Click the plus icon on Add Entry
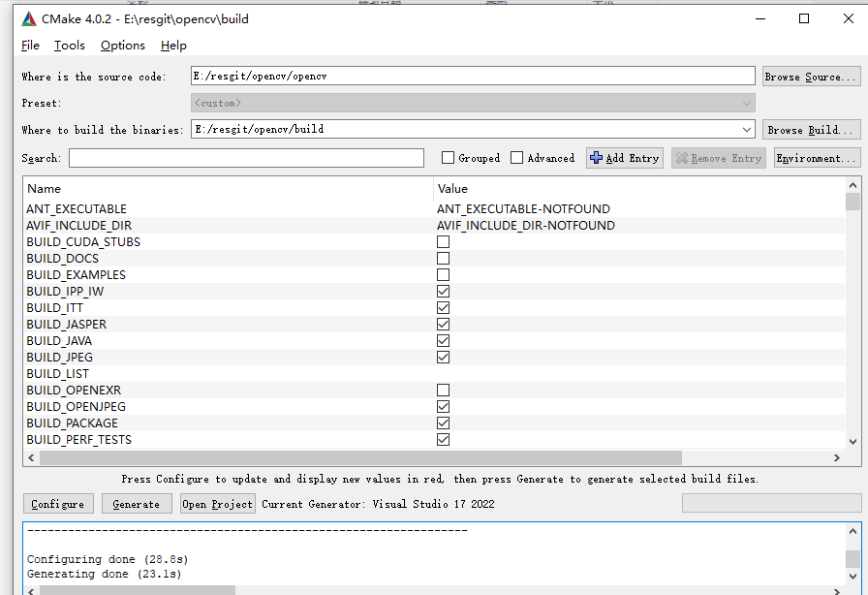Image resolution: width=868 pixels, height=595 pixels. (596, 158)
